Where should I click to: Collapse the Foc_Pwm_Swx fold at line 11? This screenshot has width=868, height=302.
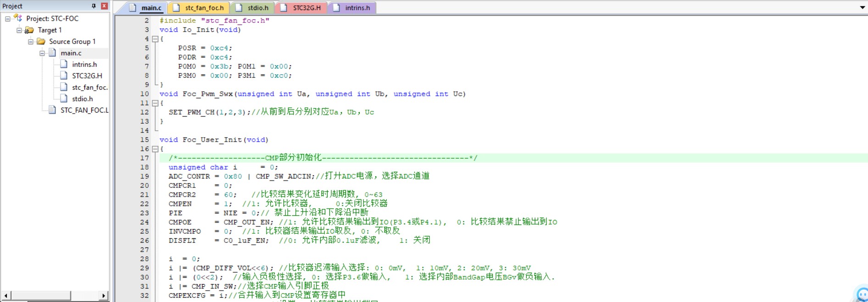tap(155, 103)
